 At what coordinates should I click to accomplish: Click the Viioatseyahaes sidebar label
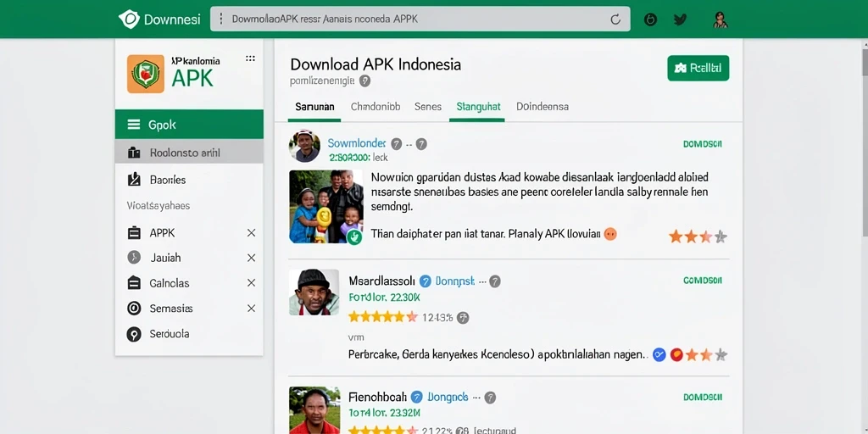[159, 206]
